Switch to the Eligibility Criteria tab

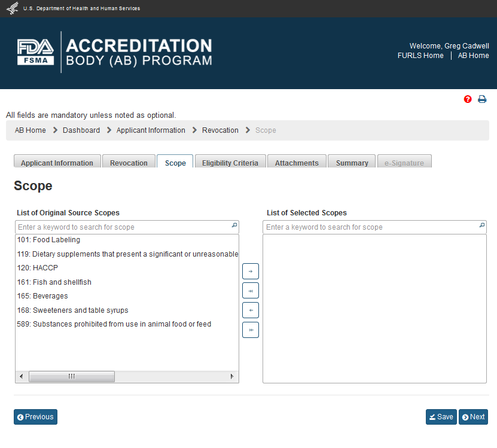coord(230,163)
